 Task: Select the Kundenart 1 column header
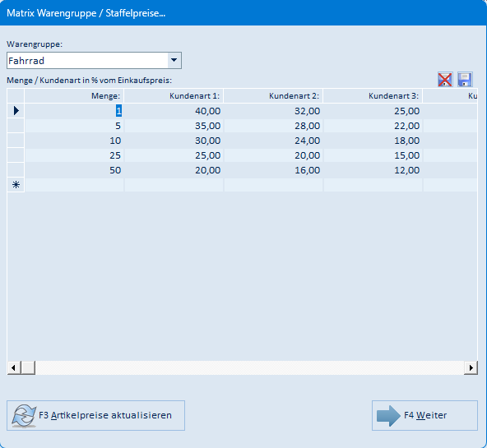pos(174,96)
